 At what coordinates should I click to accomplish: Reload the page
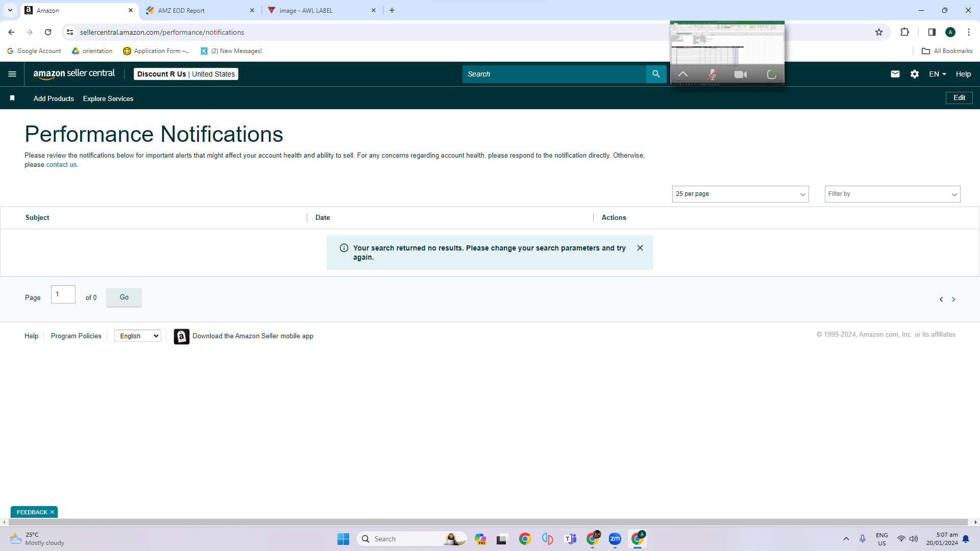tap(48, 32)
